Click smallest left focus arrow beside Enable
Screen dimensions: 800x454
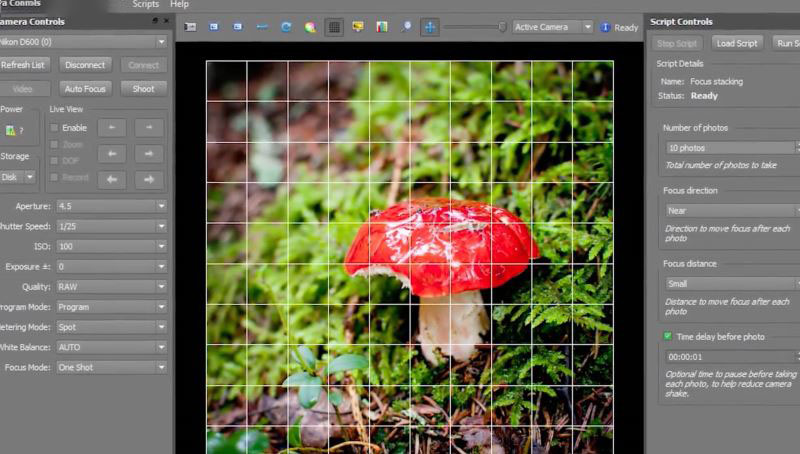coord(112,128)
